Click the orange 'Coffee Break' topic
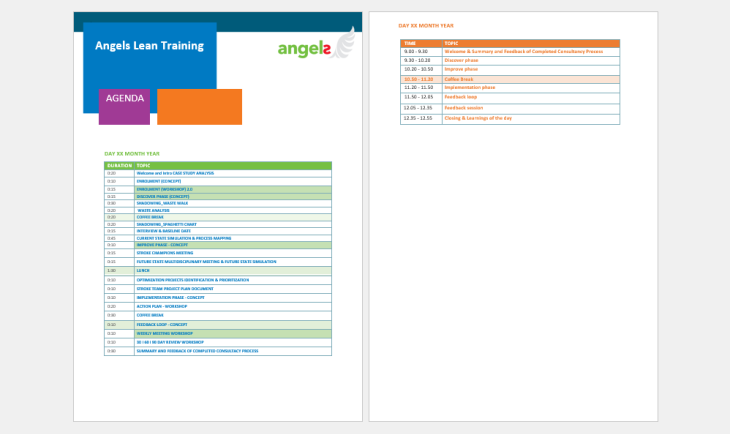730x434 pixels. (x=459, y=80)
